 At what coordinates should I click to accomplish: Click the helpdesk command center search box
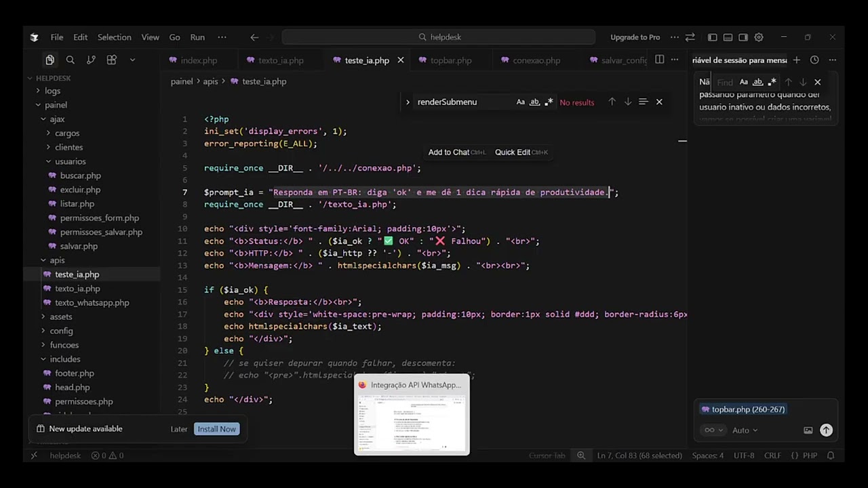pyautogui.click(x=439, y=37)
